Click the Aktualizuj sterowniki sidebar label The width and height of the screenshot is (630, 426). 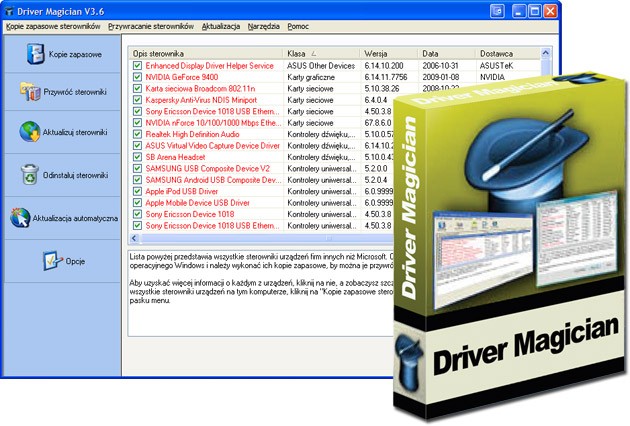75,132
